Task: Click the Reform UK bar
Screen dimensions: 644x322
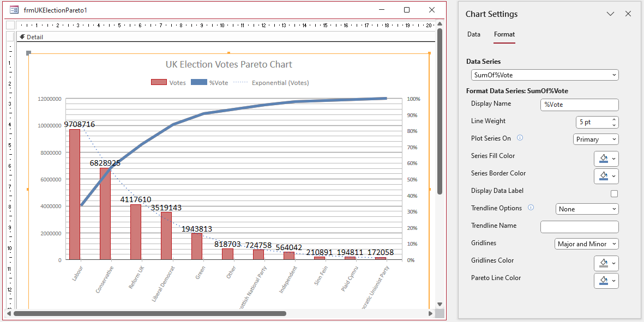Action: [x=136, y=232]
